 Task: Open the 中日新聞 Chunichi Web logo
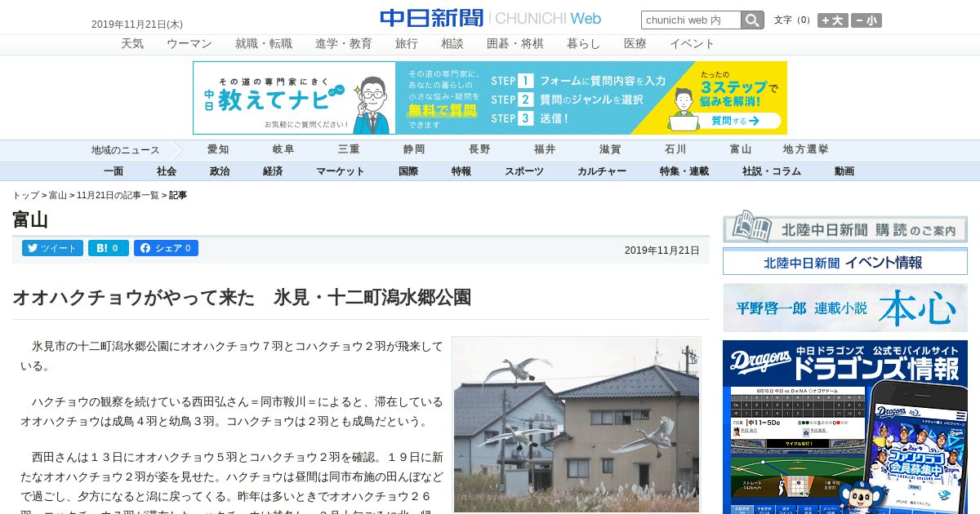[x=490, y=18]
